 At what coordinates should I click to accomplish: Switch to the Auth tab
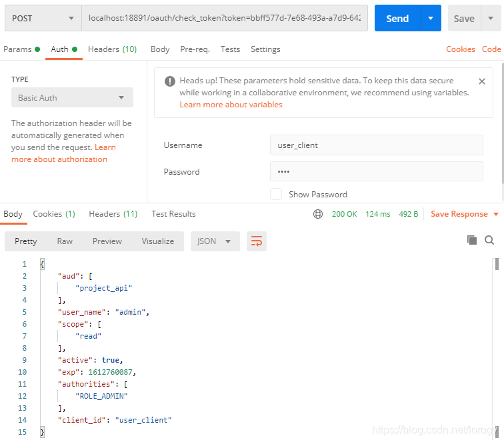click(x=64, y=49)
